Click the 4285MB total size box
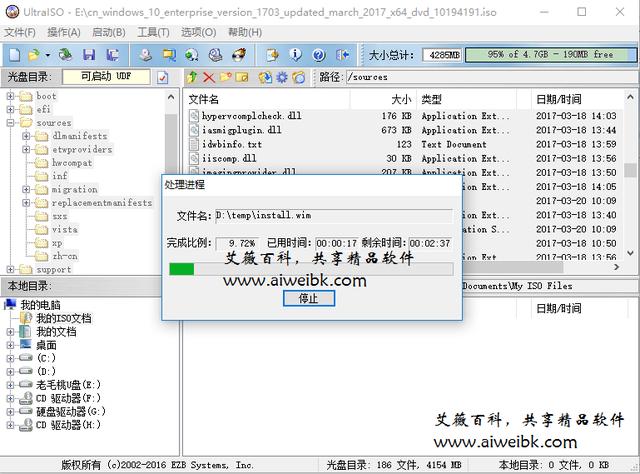Viewport: 640px width, 474px height. tap(444, 55)
